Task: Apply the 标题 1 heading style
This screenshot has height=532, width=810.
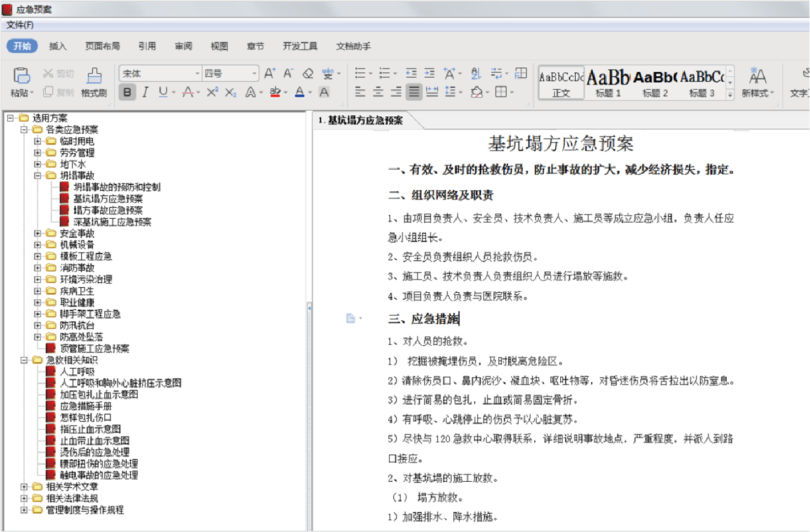Action: point(608,83)
